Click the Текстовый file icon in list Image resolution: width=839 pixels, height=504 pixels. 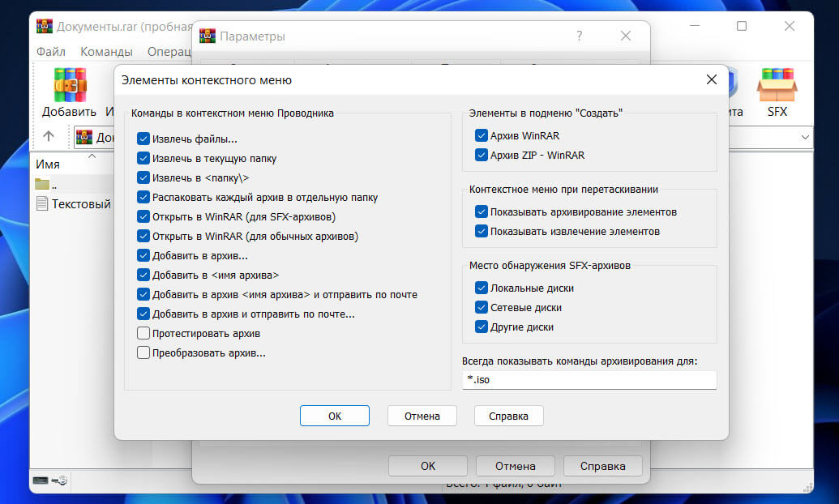click(41, 203)
